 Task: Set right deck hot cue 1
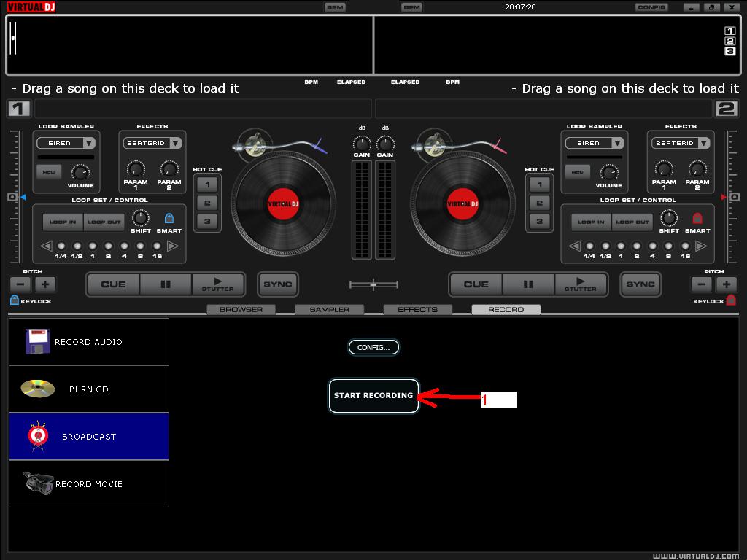pyautogui.click(x=539, y=184)
